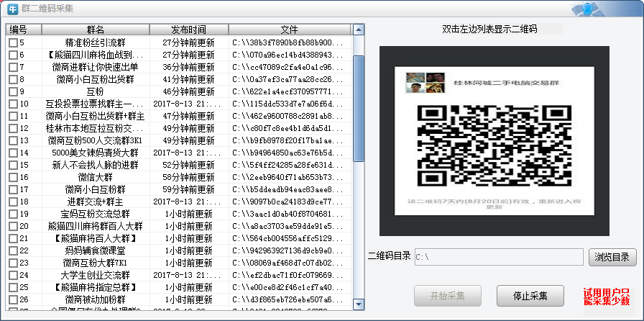Viewport: 644px width, 321px height.
Task: Click file path C:\\622e1a4ecf370957771
Action: tap(287, 91)
